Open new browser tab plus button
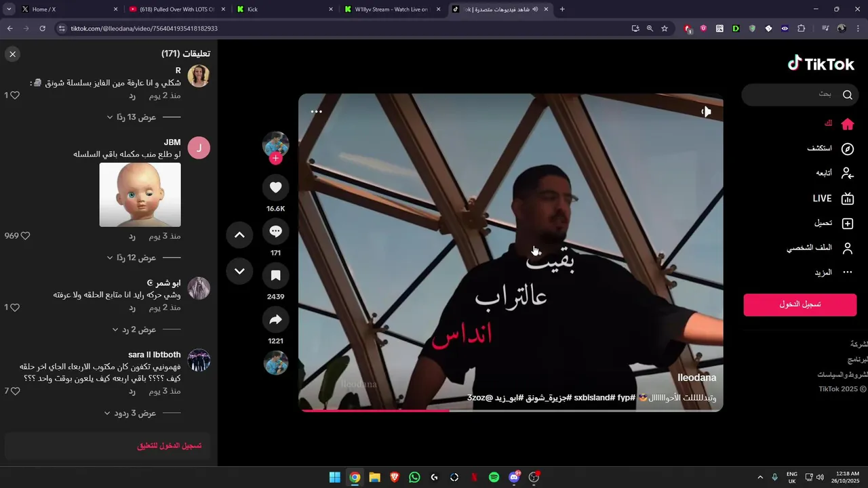Image resolution: width=868 pixels, height=488 pixels. pyautogui.click(x=562, y=9)
